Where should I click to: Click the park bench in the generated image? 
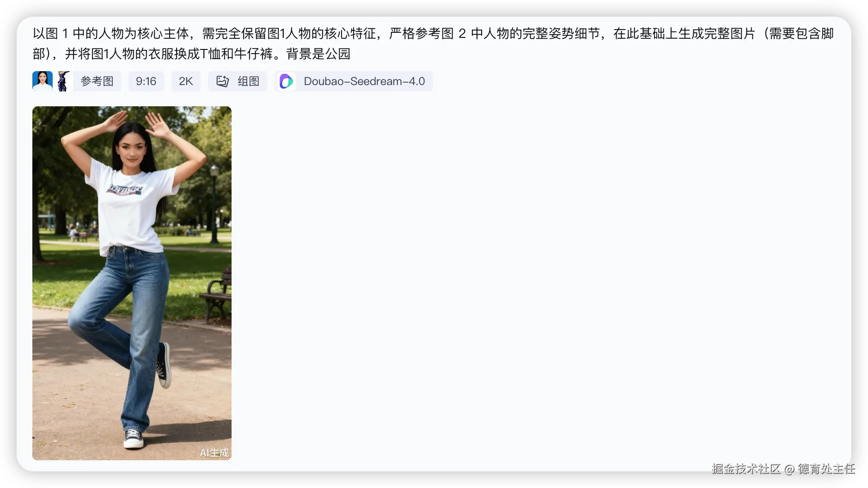tap(217, 296)
